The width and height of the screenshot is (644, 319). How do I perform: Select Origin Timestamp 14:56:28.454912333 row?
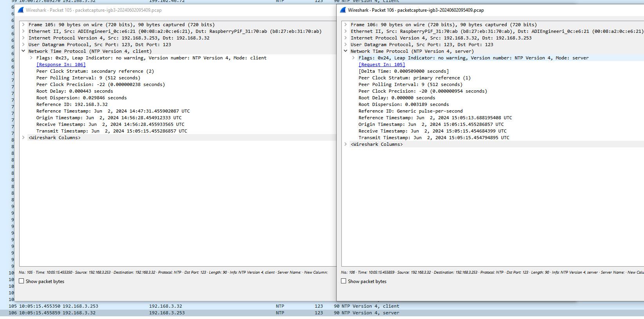109,118
